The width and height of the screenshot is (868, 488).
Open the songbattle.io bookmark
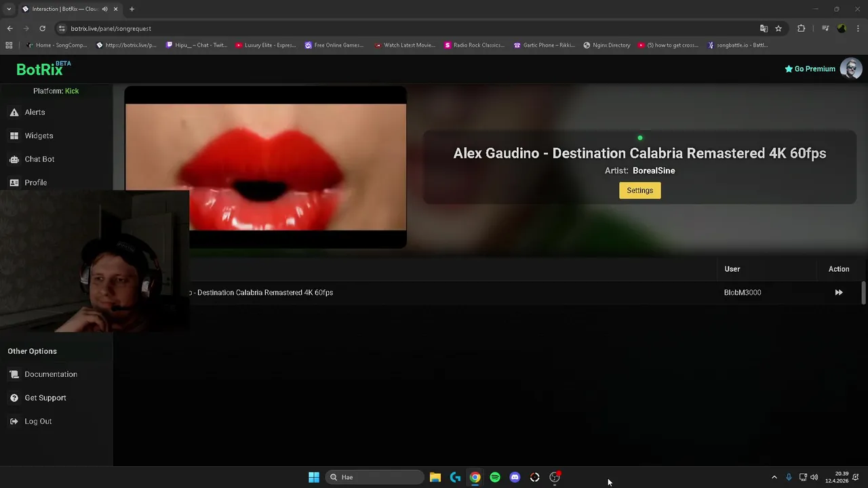pos(738,45)
